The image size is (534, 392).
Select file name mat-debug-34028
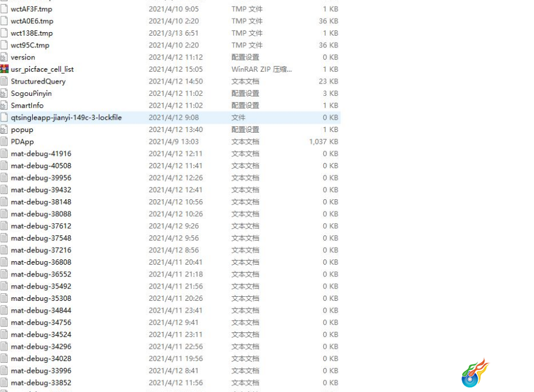click(41, 359)
